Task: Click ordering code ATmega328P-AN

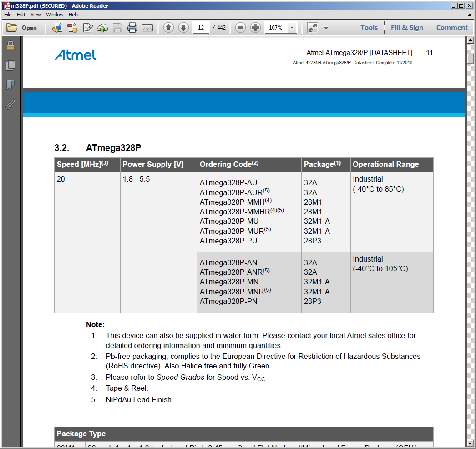Action: (x=228, y=262)
